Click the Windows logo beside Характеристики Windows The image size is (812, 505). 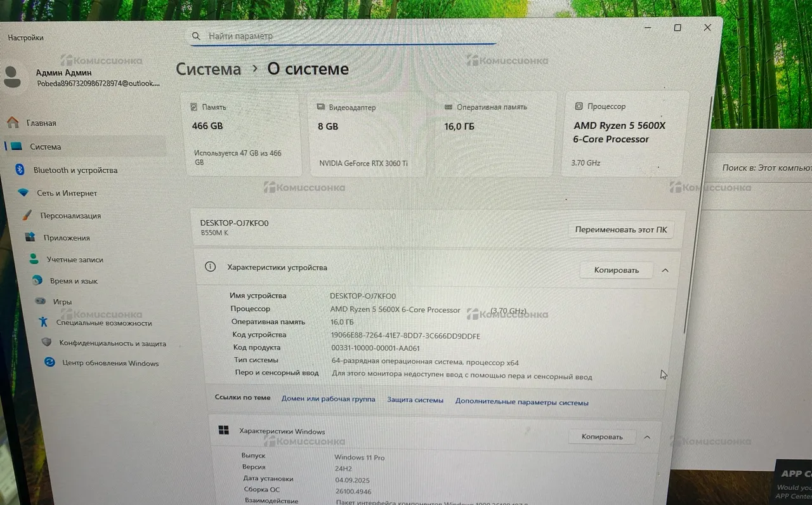pyautogui.click(x=223, y=430)
